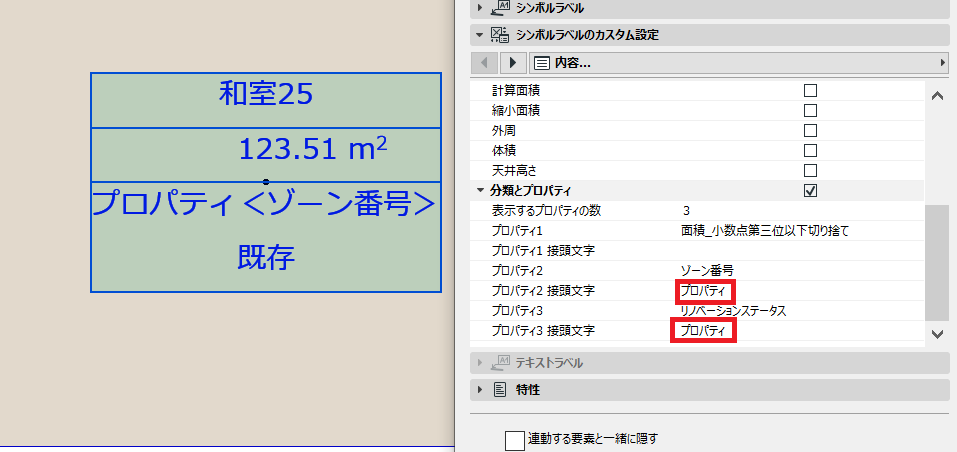The width and height of the screenshot is (957, 452).
Task: Expand the テキストラベル section
Action: tap(480, 363)
